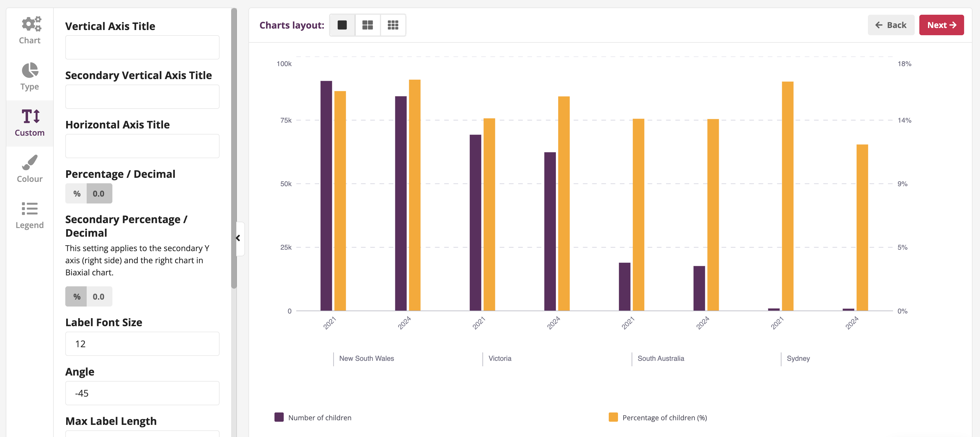Focus the Vertical Axis Title field
Image resolution: width=980 pixels, height=437 pixels.
pos(142,48)
